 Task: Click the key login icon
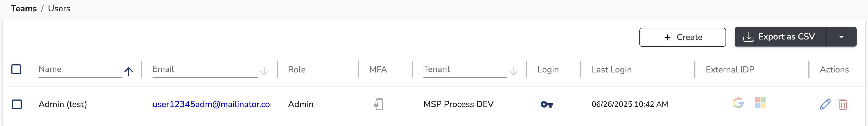[x=546, y=104]
